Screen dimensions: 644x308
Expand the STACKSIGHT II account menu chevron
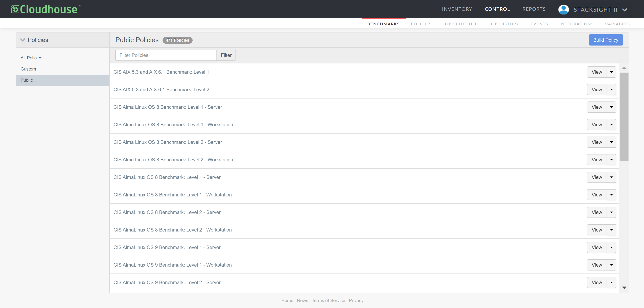tap(625, 10)
